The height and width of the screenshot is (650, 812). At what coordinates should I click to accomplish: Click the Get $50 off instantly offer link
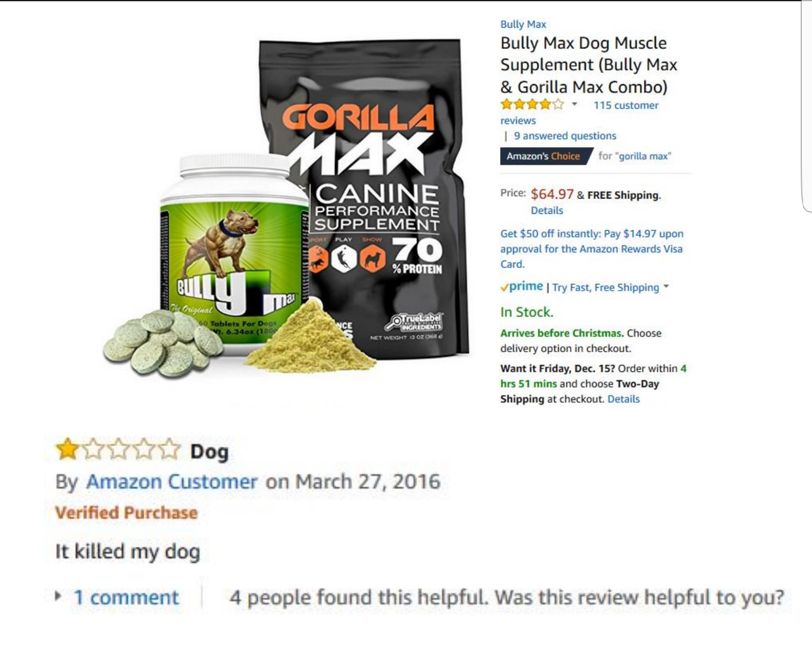click(x=592, y=248)
